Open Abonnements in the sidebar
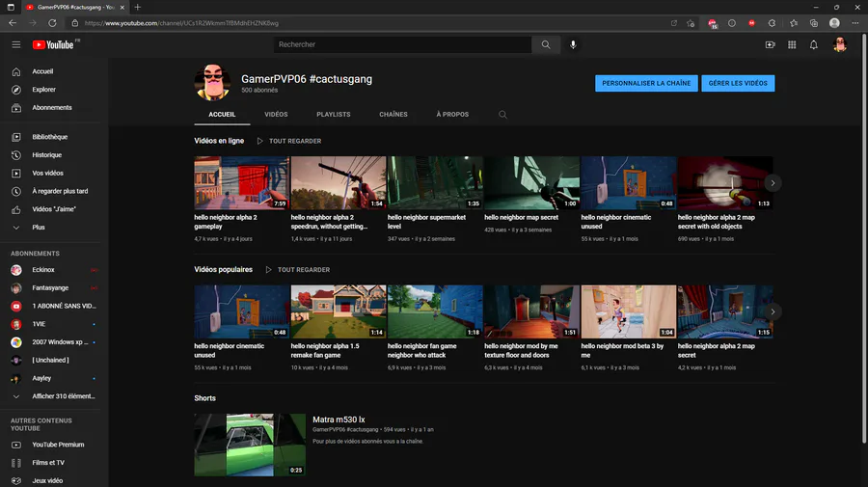The height and width of the screenshot is (487, 868). tap(50, 107)
